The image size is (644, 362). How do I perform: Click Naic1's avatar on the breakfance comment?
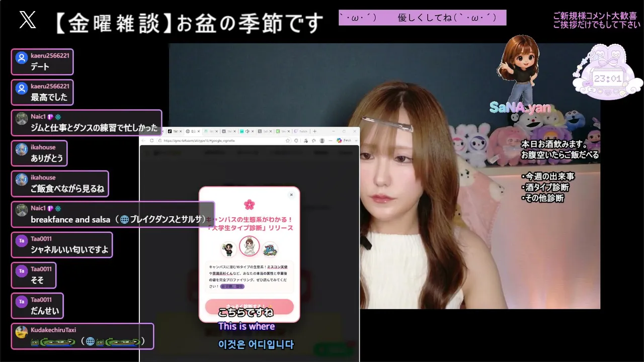tap(22, 210)
